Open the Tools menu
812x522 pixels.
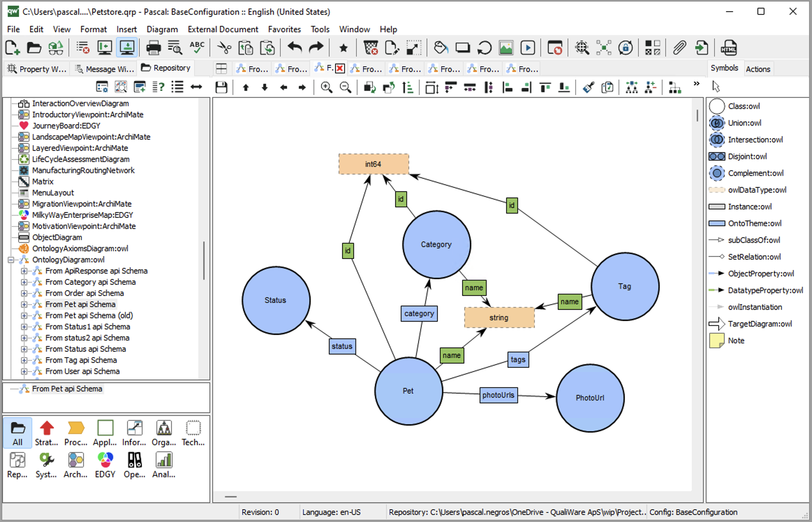[x=320, y=29]
